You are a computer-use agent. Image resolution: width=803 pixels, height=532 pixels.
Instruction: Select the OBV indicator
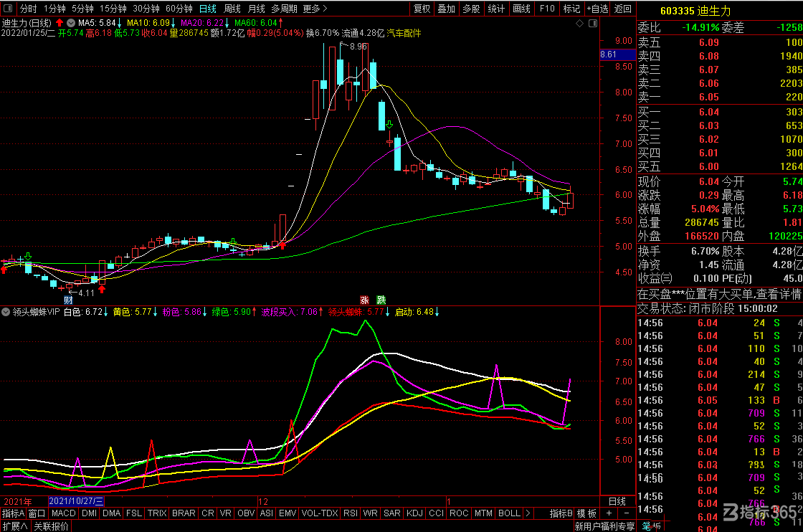[x=246, y=513]
